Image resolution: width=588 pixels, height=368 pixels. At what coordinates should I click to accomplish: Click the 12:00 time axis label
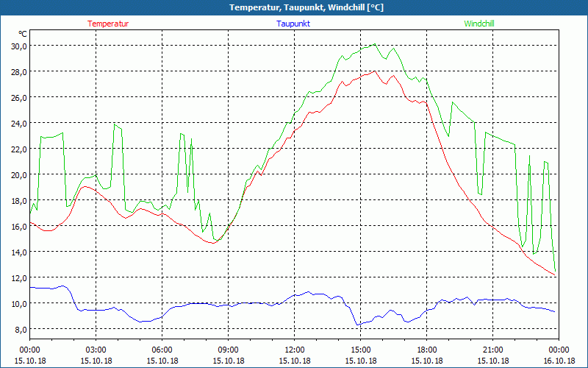pyautogui.click(x=295, y=350)
